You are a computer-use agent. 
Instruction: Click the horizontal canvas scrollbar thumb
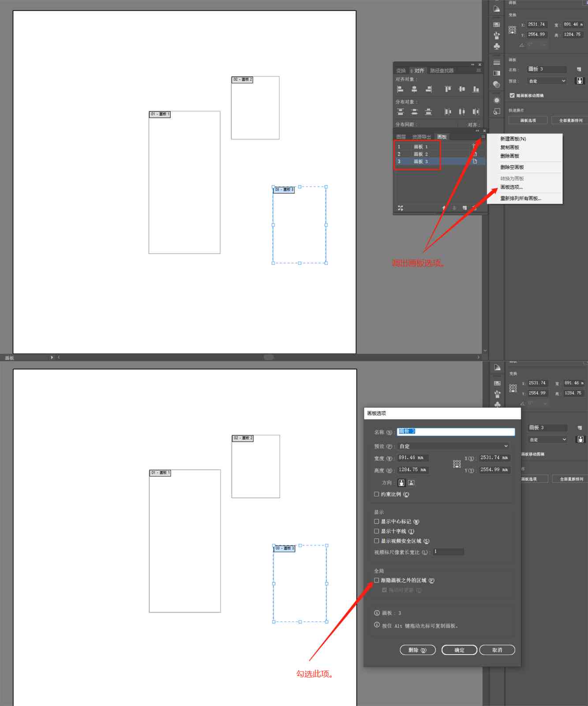coord(269,357)
